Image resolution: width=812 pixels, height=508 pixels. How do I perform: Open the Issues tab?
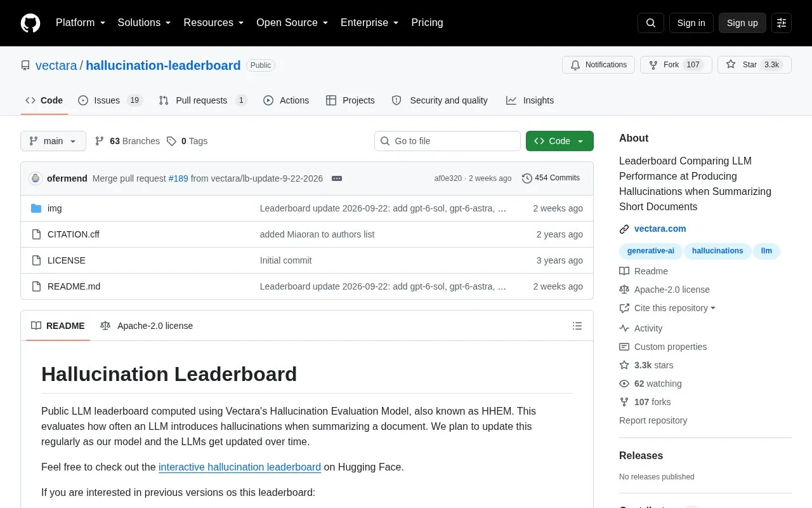[110, 100]
